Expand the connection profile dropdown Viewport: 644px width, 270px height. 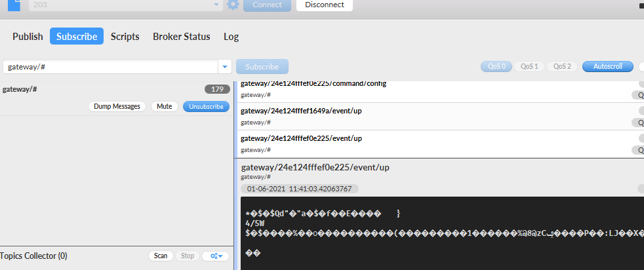[x=217, y=5]
